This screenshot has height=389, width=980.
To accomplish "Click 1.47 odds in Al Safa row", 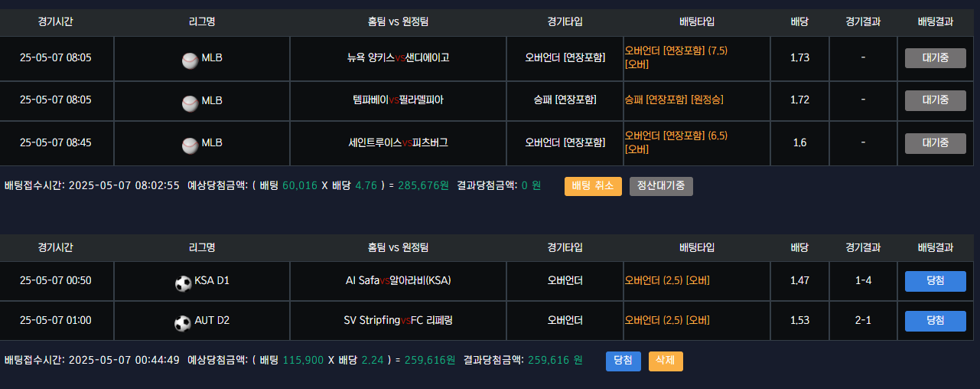I will [x=799, y=281].
